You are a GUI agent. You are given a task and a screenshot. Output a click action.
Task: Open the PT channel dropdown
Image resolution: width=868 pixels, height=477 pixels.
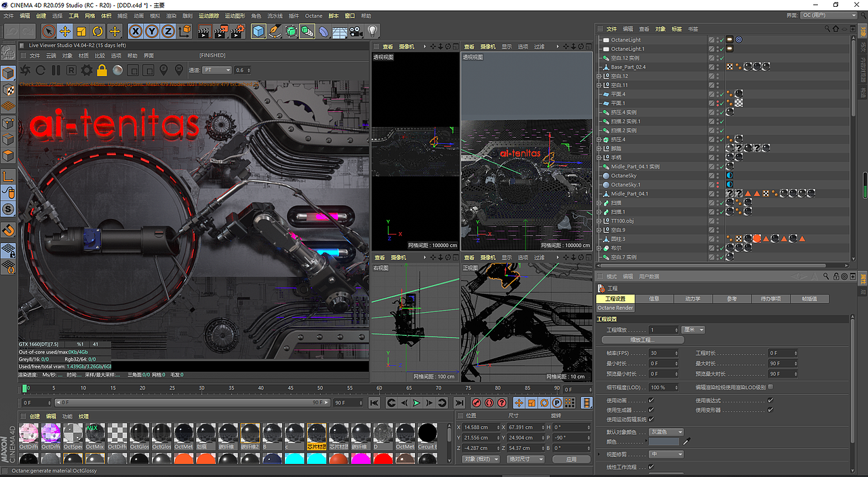tap(217, 70)
